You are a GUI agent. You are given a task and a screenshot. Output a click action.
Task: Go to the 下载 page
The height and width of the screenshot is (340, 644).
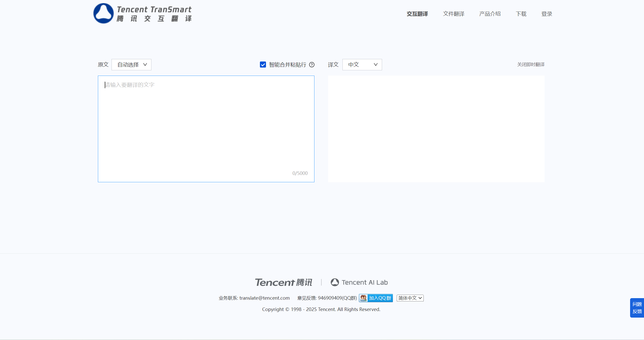(x=521, y=14)
